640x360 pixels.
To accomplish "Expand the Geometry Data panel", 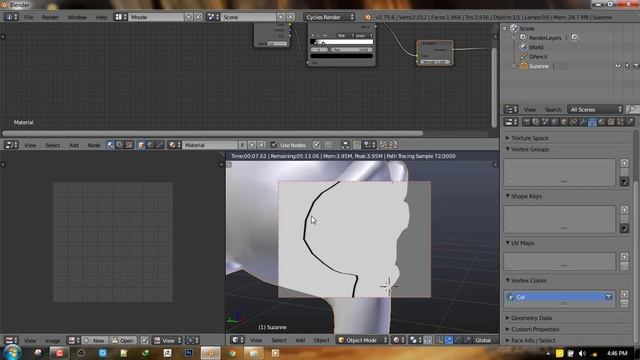I will (531, 318).
